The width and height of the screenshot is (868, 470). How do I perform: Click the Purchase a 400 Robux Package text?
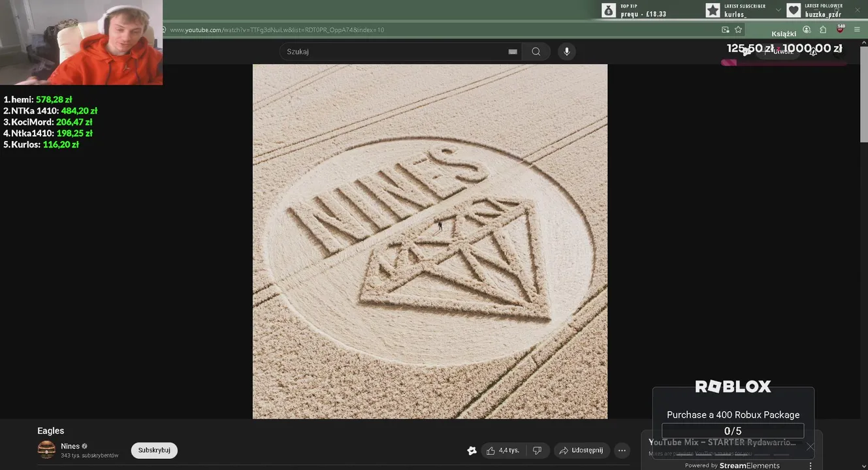(733, 415)
